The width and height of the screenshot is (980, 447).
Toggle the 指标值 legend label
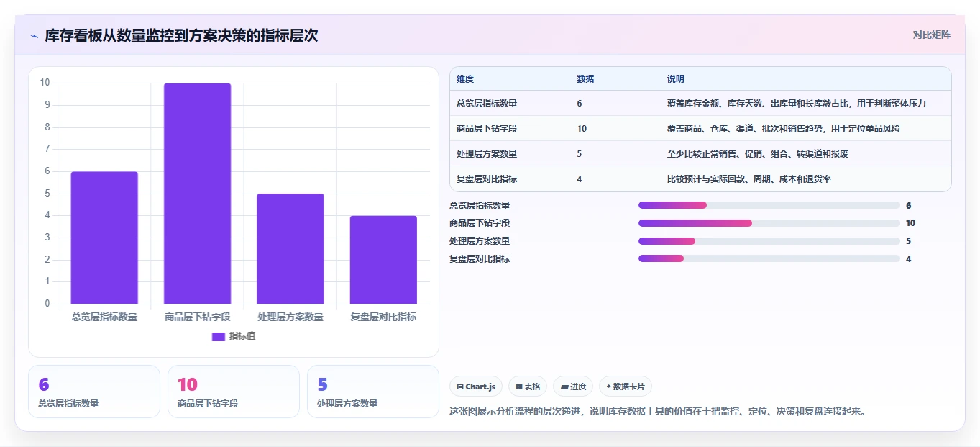[x=242, y=336]
